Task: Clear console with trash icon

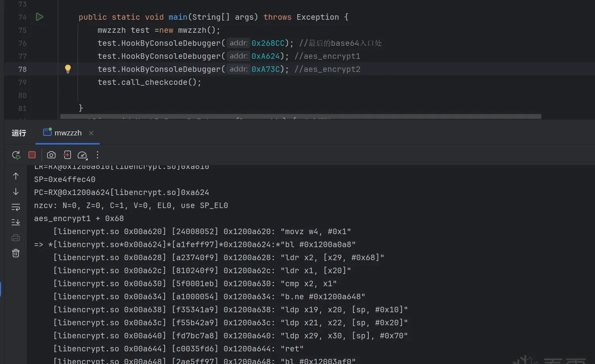Action: [x=16, y=253]
